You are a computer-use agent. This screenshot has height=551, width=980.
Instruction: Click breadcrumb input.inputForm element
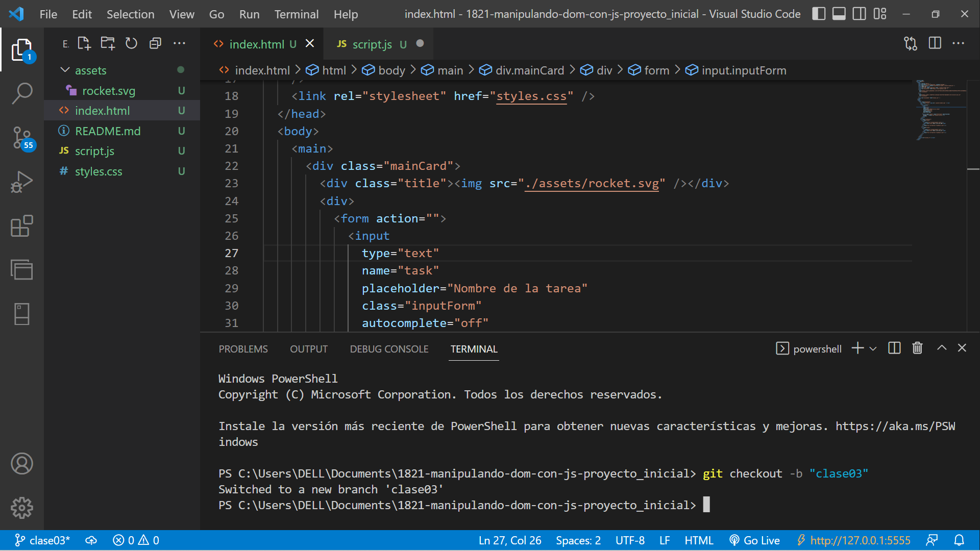point(736,70)
